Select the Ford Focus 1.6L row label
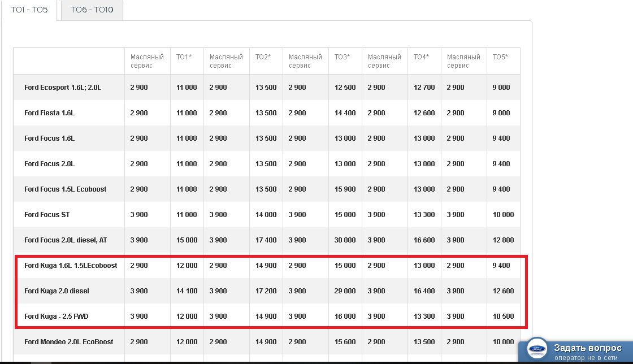This screenshot has height=364, width=633. point(49,138)
